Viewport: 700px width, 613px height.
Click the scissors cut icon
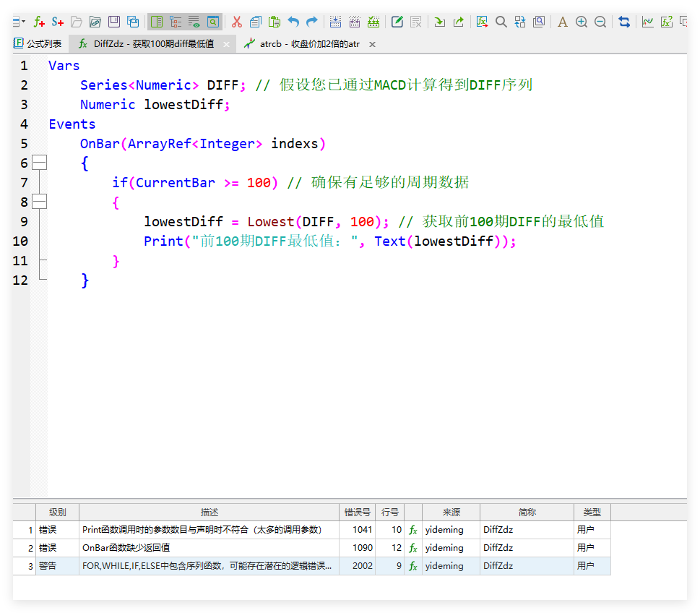click(x=236, y=22)
